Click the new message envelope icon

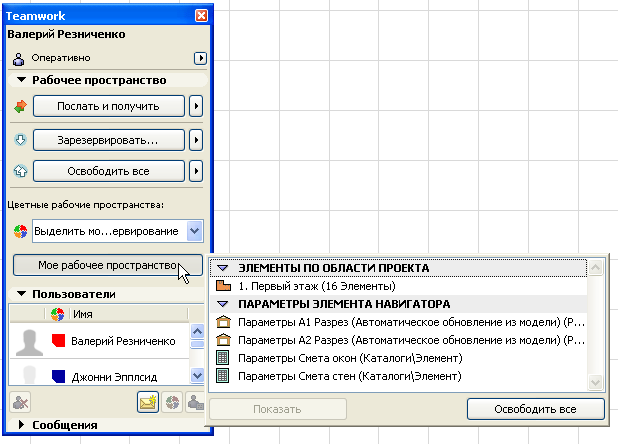coord(148,402)
